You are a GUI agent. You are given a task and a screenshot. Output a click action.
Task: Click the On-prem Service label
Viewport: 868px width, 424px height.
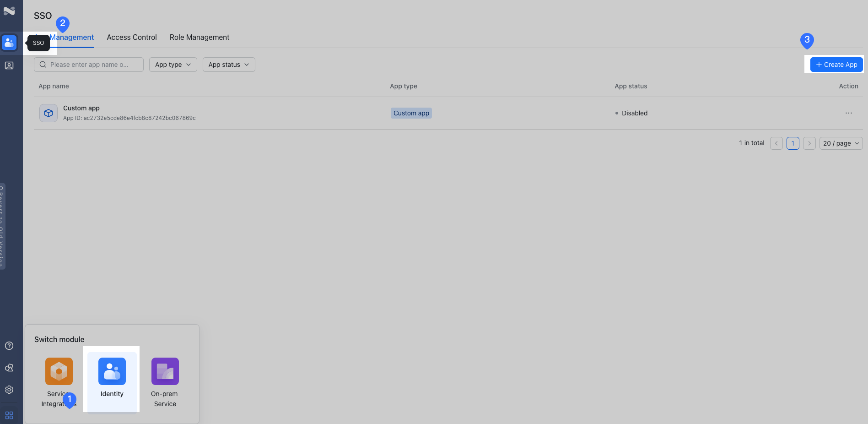[x=165, y=399]
